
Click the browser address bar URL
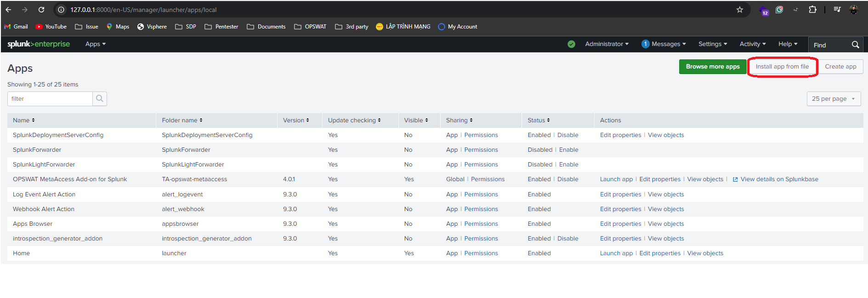(143, 10)
